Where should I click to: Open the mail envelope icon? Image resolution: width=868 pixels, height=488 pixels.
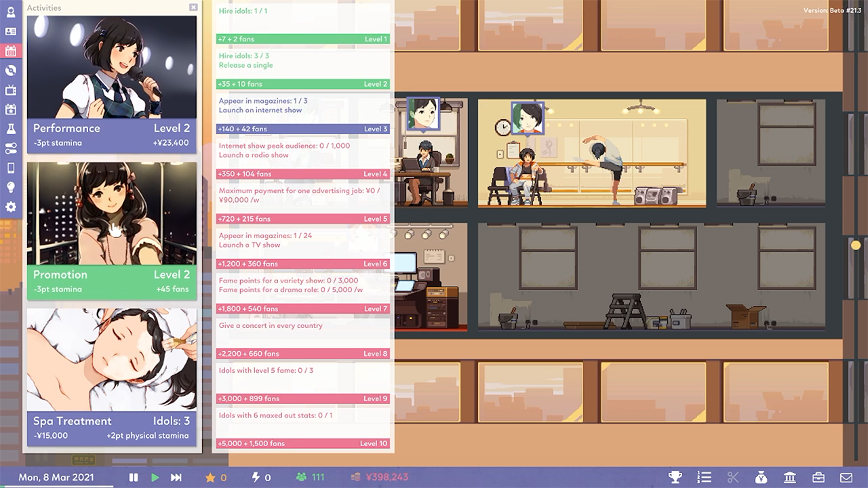pos(846,477)
